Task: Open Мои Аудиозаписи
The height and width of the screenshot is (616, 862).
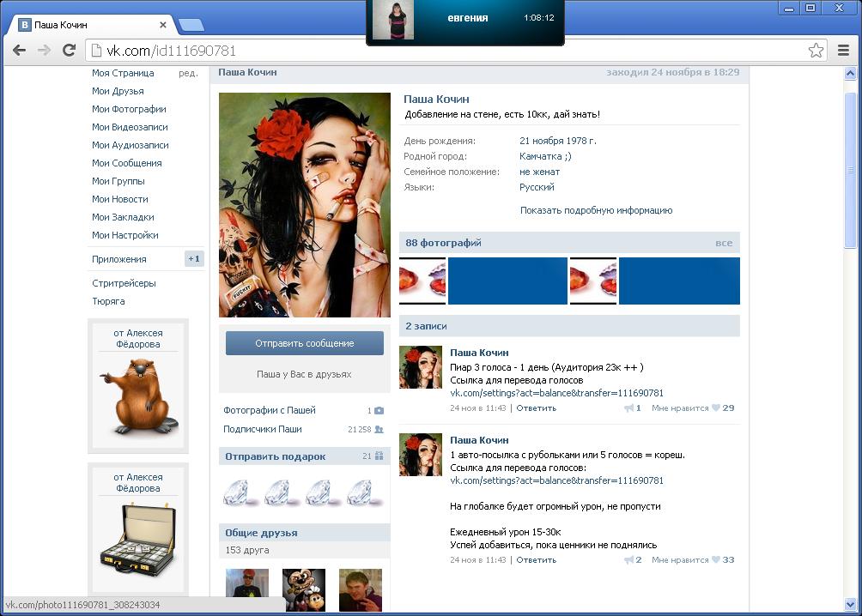Action: 131,145
